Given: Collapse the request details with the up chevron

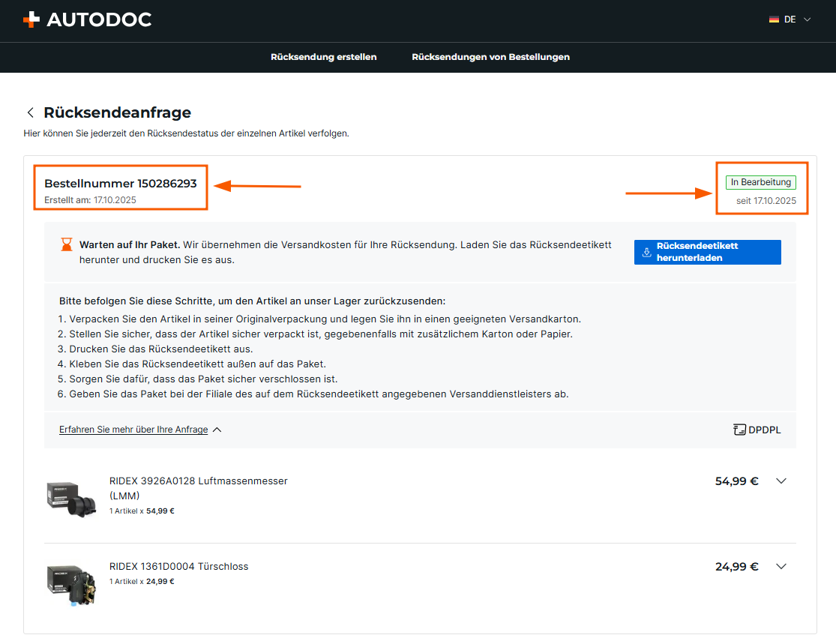Looking at the screenshot, I should pyautogui.click(x=217, y=430).
